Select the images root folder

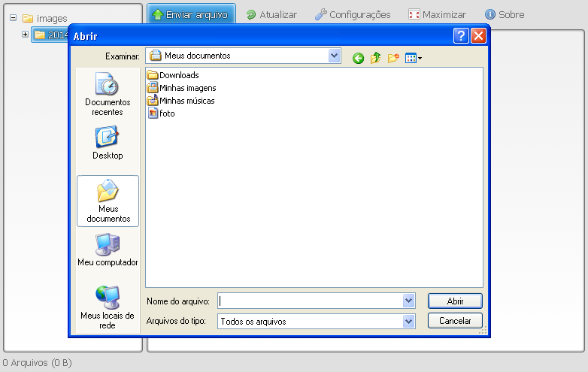pos(45,18)
